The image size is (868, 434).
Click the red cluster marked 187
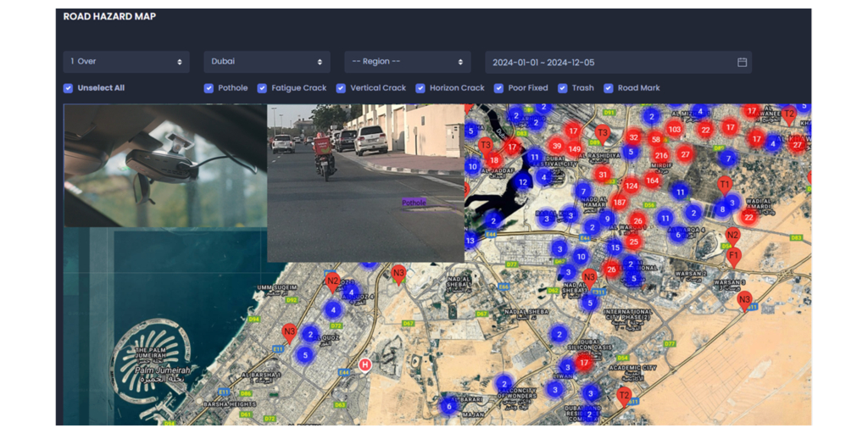[x=619, y=203]
